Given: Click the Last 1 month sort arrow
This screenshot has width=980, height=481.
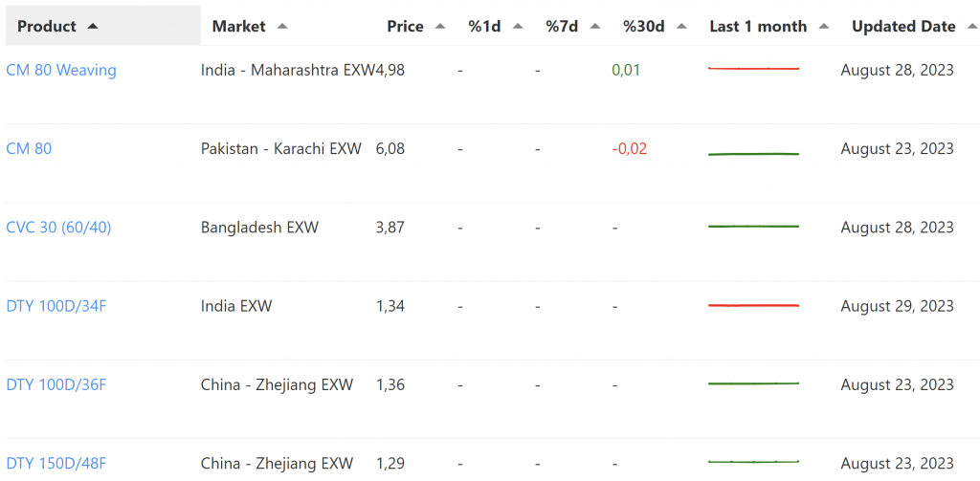Looking at the screenshot, I should click(824, 27).
